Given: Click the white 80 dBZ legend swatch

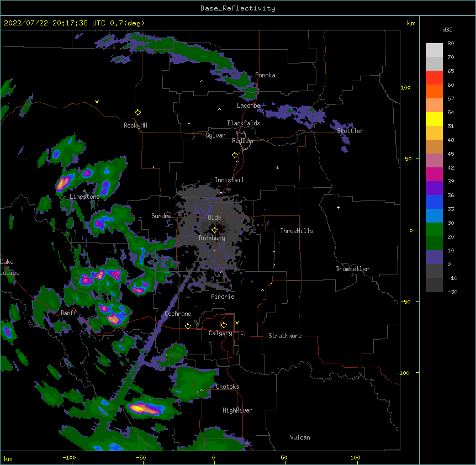Looking at the screenshot, I should click(434, 50).
